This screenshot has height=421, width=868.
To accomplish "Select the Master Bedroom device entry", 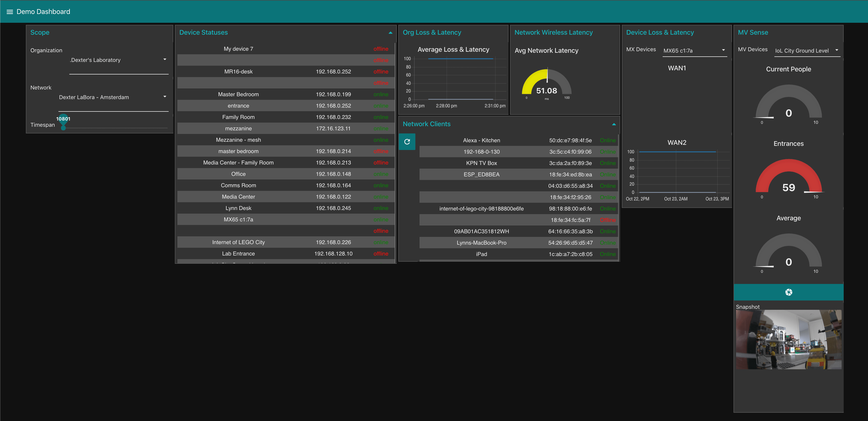I will pyautogui.click(x=238, y=94).
